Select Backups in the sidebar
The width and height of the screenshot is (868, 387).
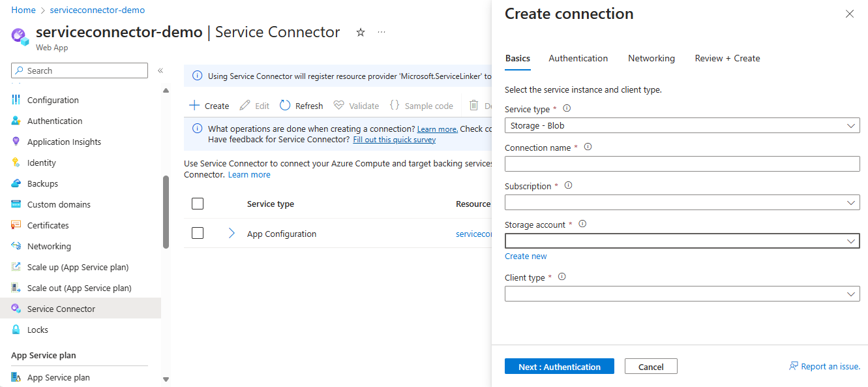click(x=43, y=183)
